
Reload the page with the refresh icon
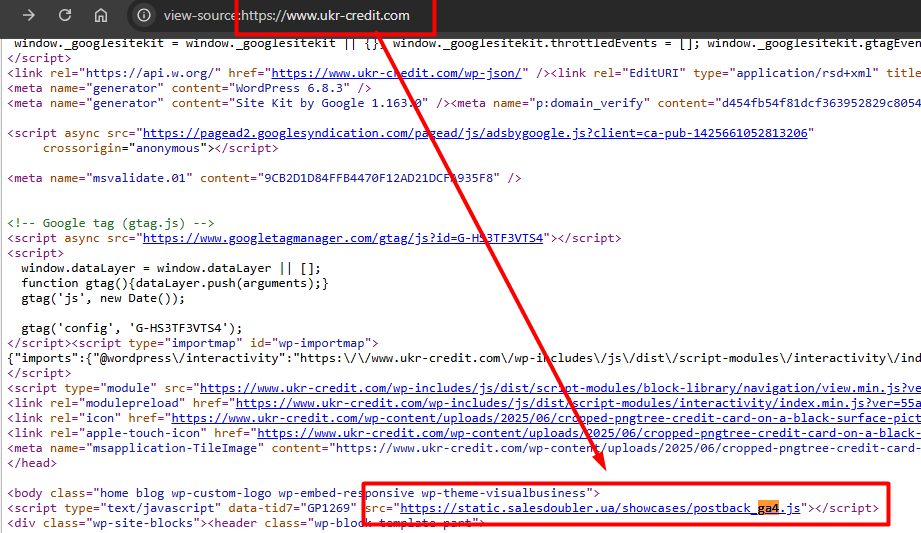[x=65, y=15]
